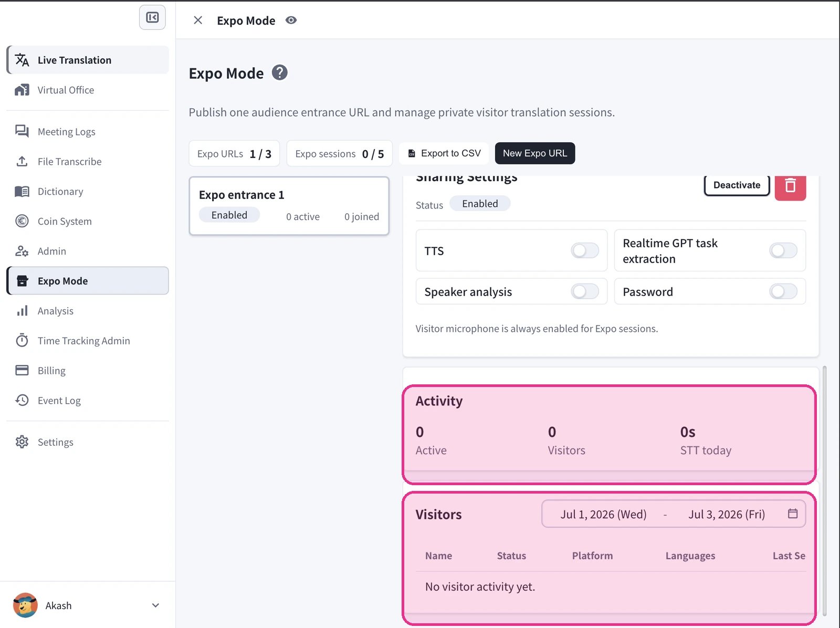Navigate to File Transcribe
840x628 pixels.
(88, 161)
